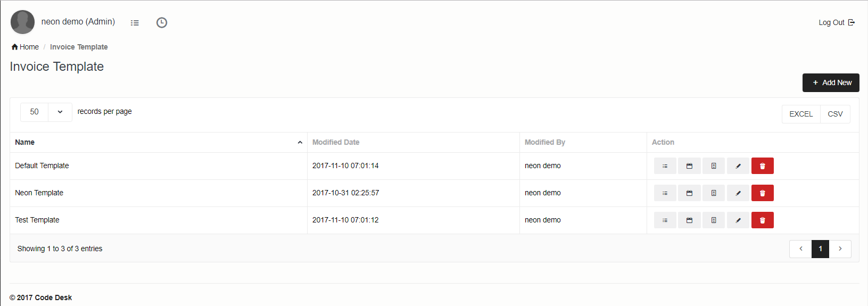Toggle the menu list icon beside username

pos(135,23)
